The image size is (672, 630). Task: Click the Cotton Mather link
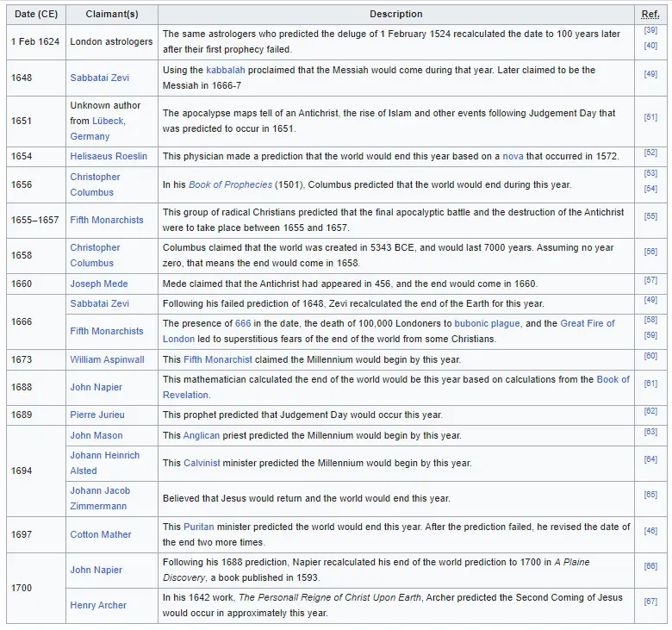(101, 534)
